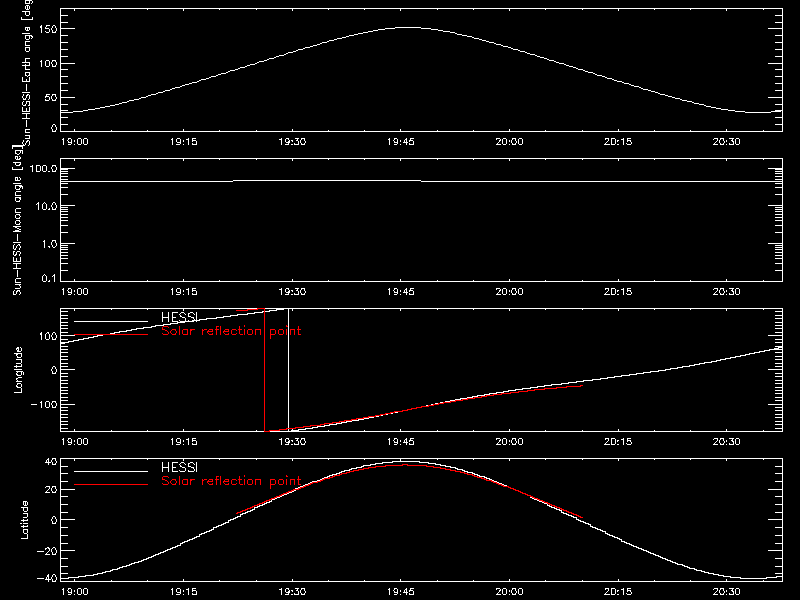The height and width of the screenshot is (600, 800).
Task: Click the -40 tick on Latitude plot
Action: point(47,579)
